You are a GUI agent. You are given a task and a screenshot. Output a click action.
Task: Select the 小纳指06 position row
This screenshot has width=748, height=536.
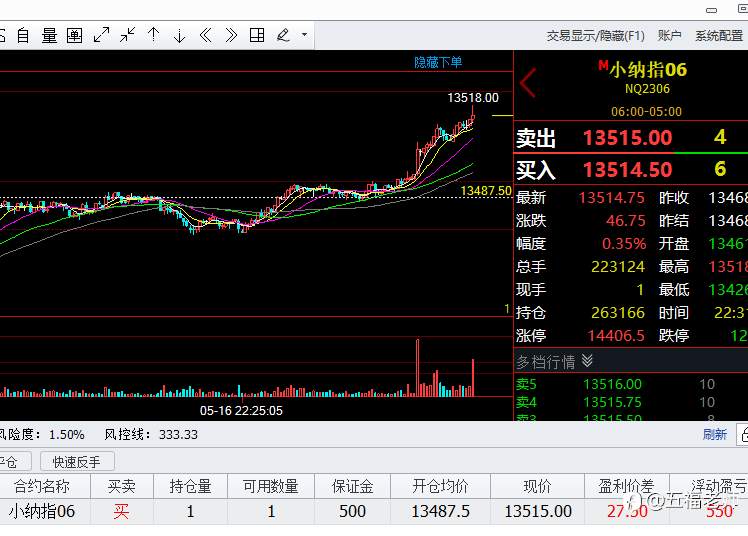click(374, 512)
